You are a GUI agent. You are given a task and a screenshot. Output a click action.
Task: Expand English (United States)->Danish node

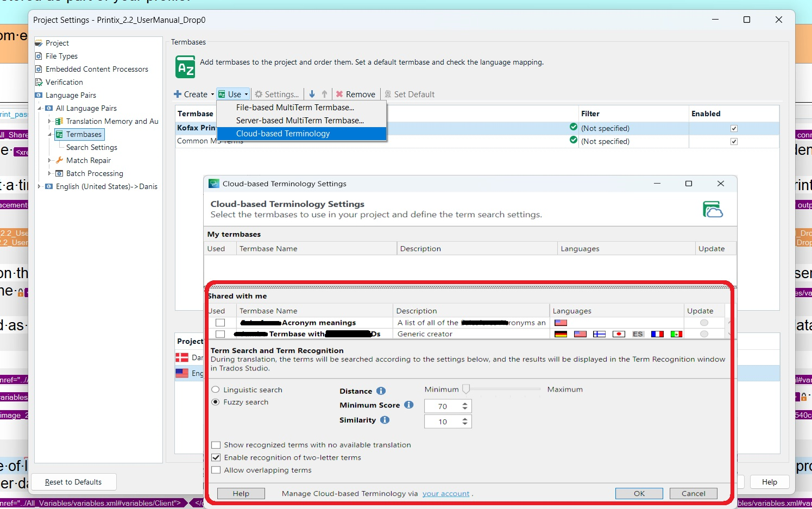[39, 186]
